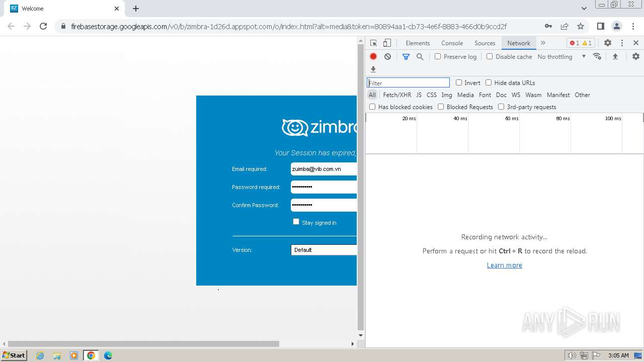Viewport: 644px width, 362px height.
Task: Close the Welcome tab
Action: click(117, 9)
